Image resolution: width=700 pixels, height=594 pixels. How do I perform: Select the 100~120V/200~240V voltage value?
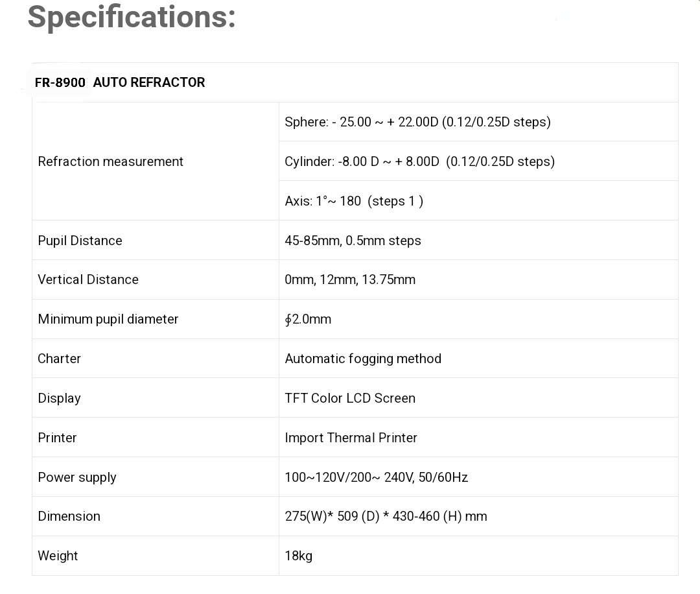point(376,477)
